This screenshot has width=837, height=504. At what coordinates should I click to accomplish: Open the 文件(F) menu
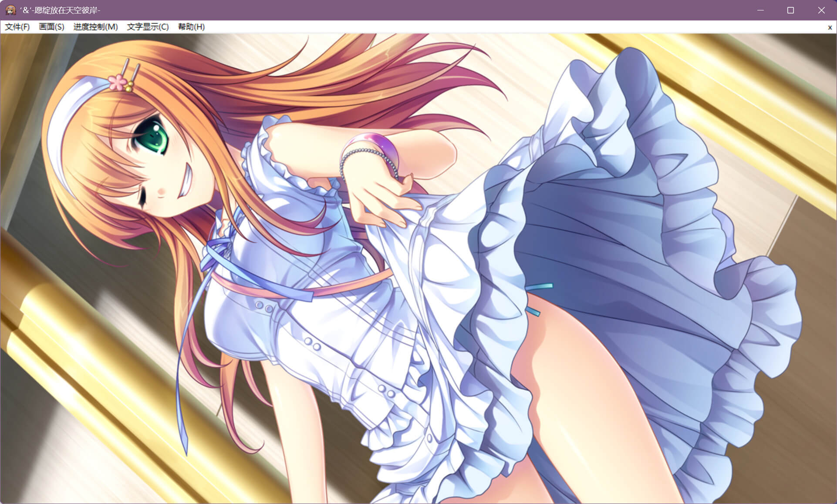17,27
